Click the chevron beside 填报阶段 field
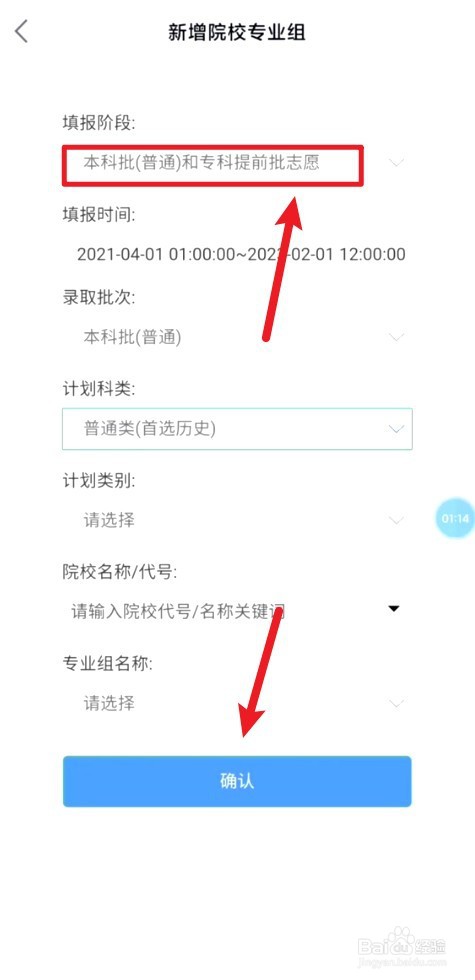Screen dimensions: 475x980 (396, 163)
